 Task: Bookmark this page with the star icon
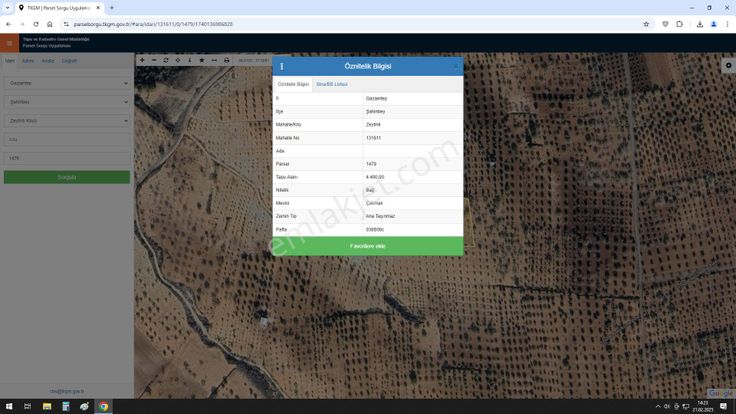point(646,24)
